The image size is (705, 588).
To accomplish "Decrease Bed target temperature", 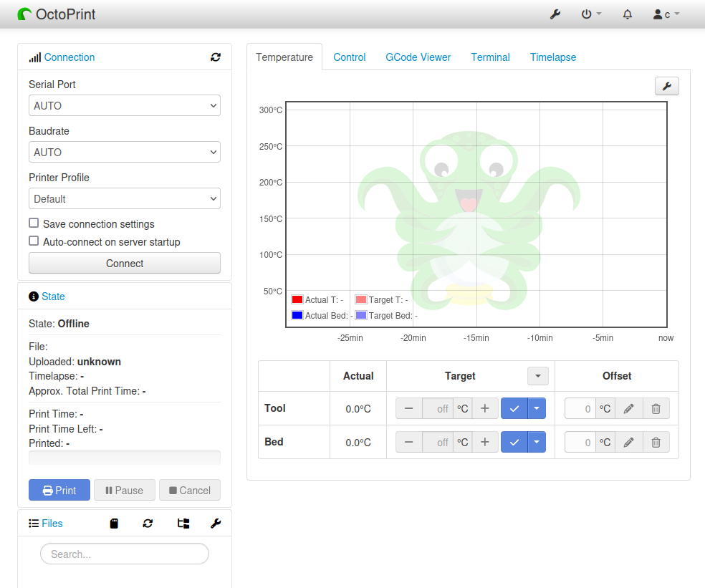I will pyautogui.click(x=408, y=442).
